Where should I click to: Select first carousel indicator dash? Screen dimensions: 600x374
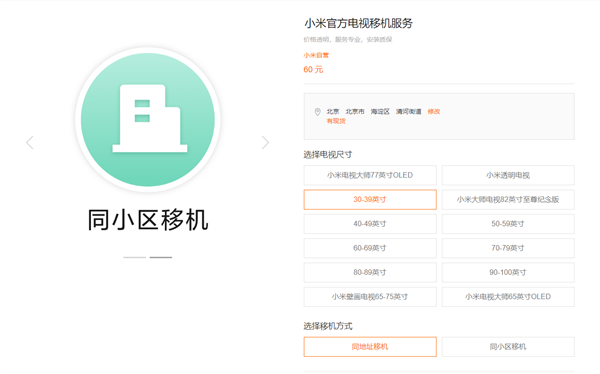134,257
